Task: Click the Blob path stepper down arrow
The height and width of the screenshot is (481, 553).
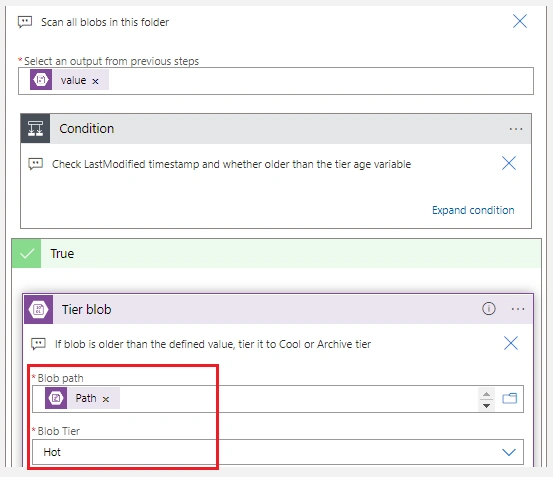Action: pyautogui.click(x=486, y=405)
